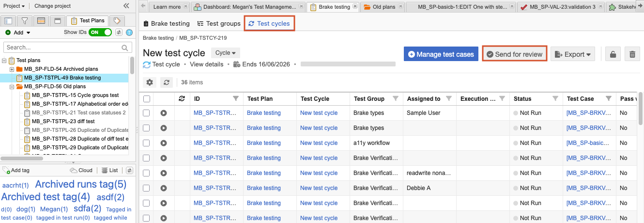Open the Status column filter icon
The image size is (644, 223).
click(555, 98)
